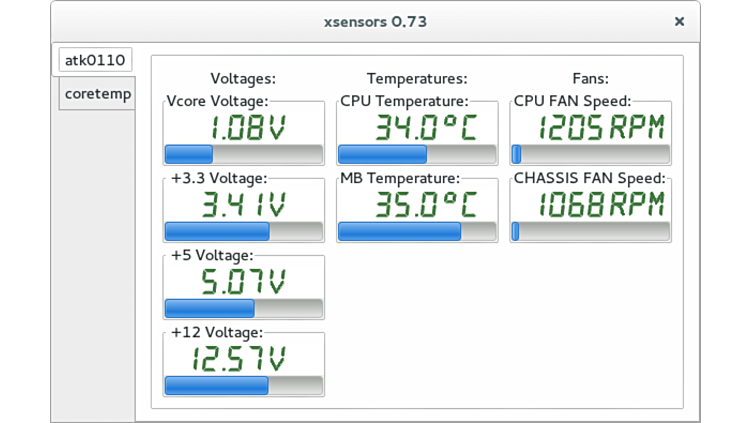This screenshot has width=752, height=423.
Task: Click the 12.57V digital readout
Action: pyautogui.click(x=243, y=358)
